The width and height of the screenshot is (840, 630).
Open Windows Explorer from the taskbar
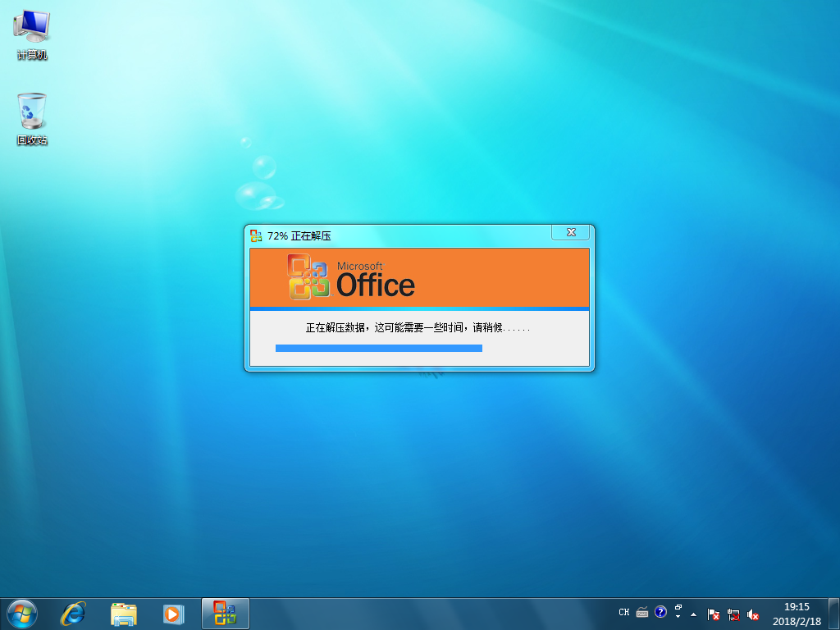(x=124, y=614)
